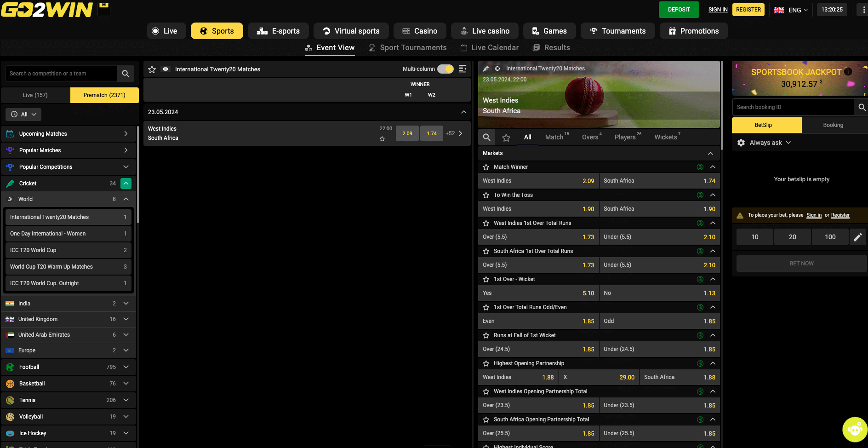Select the Overs markets tab
Viewport: 868px width, 448px height.
tap(592, 137)
